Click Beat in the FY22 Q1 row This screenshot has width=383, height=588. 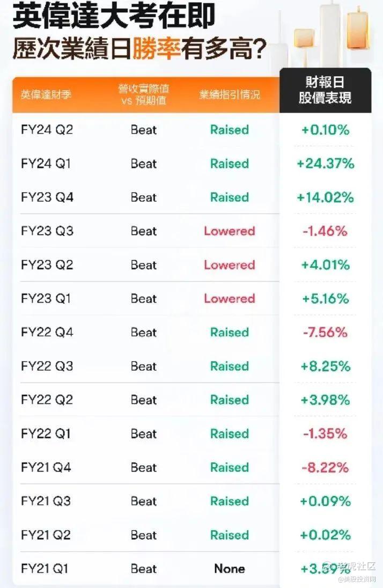click(x=144, y=433)
